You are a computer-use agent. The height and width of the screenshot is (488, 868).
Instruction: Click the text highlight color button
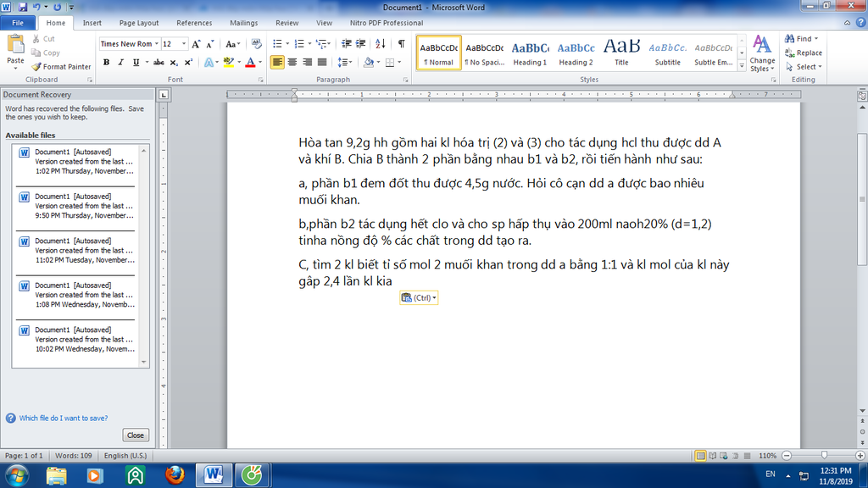[229, 63]
